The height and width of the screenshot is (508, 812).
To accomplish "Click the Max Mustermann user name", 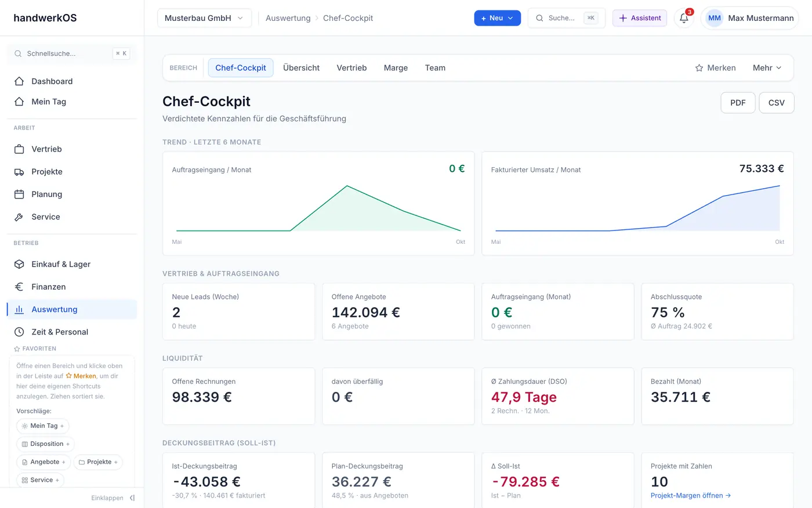I will pos(761,18).
